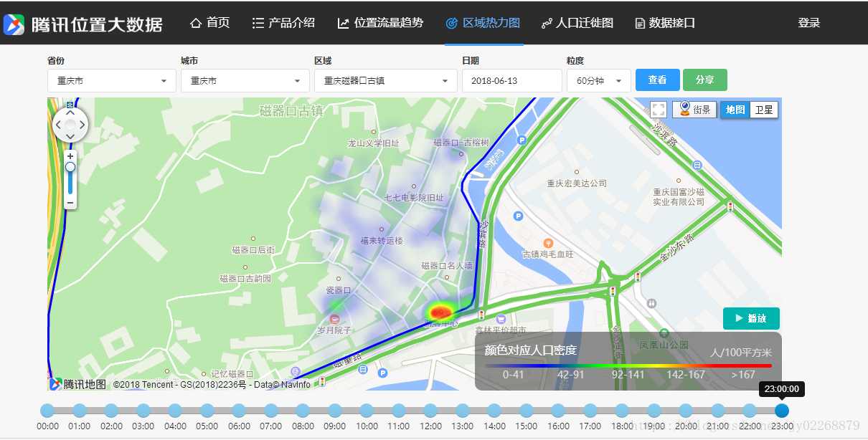
Task: Open the 产品介绍 menu item
Action: pyautogui.click(x=283, y=23)
